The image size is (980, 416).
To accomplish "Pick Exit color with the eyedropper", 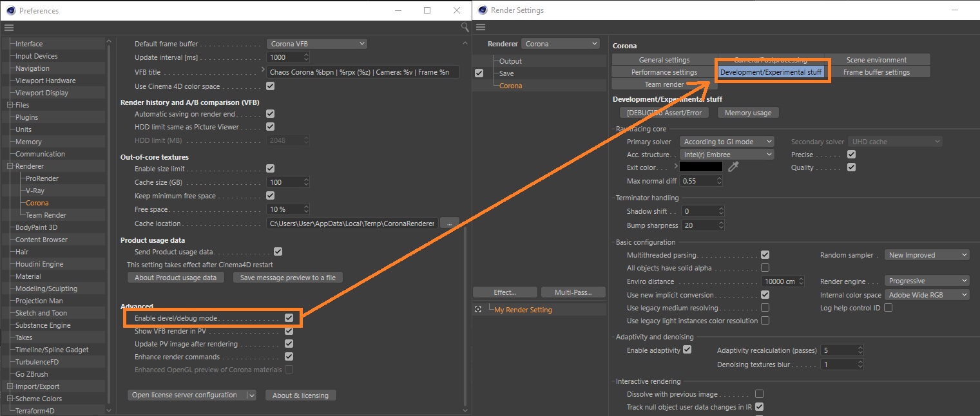I will (733, 167).
